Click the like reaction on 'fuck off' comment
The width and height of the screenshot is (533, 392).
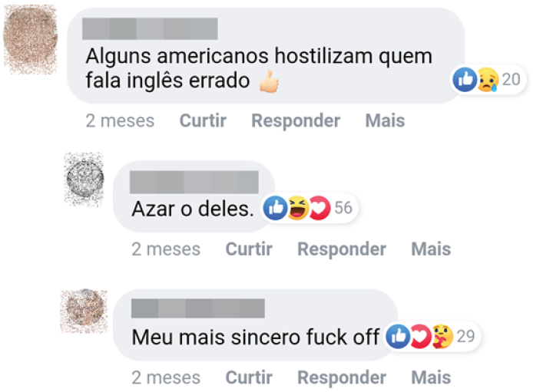point(398,336)
